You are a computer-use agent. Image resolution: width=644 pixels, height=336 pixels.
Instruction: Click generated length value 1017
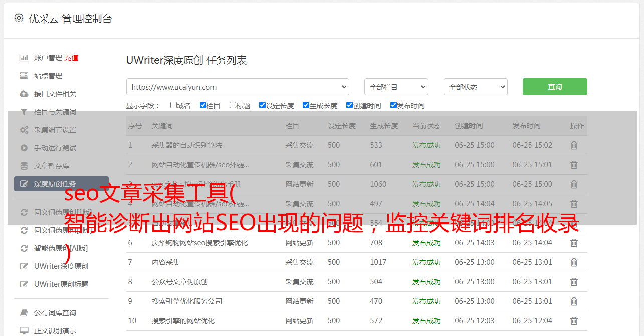(x=378, y=262)
